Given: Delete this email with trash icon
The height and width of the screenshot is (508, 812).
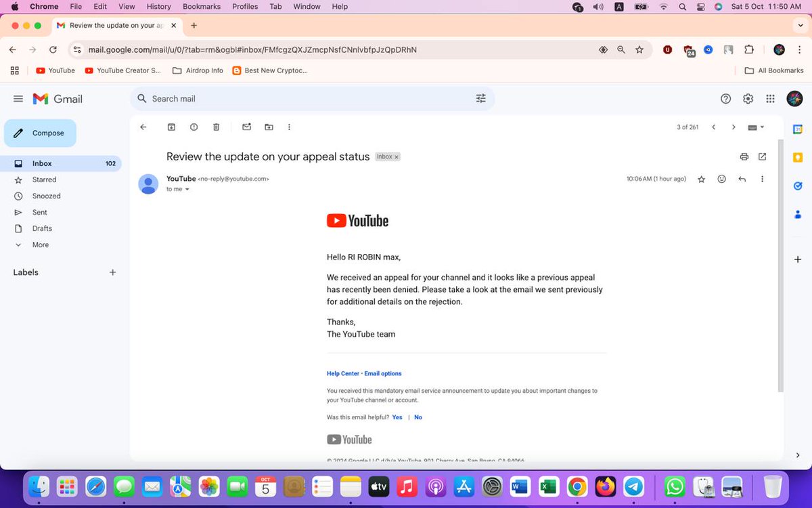Looking at the screenshot, I should (217, 127).
